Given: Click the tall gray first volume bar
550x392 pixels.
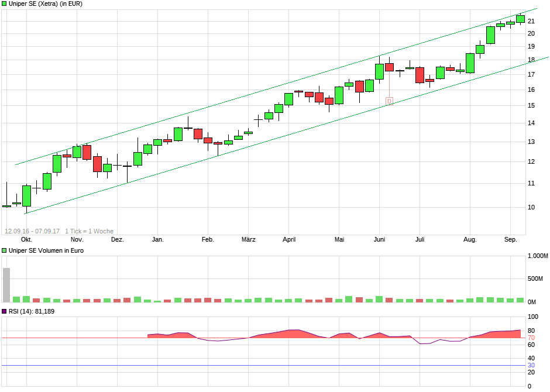Looking at the screenshot, I should coord(6,285).
